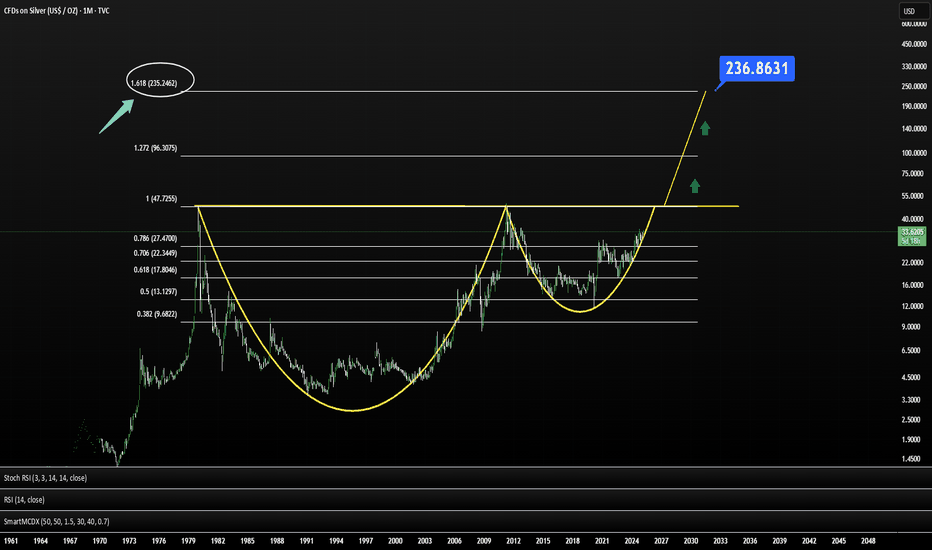Image resolution: width=932 pixels, height=550 pixels.
Task: Click the 140.0000 price axis label
Action: 914,128
